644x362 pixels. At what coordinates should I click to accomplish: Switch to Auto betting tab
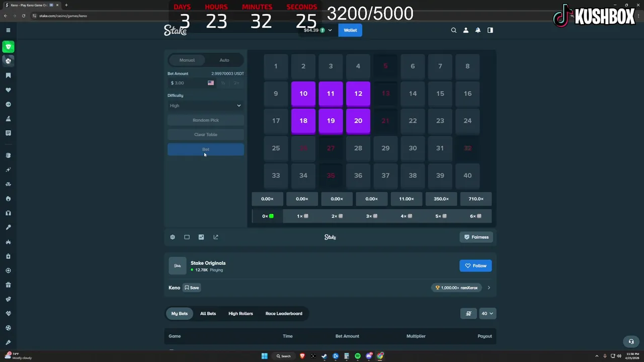coord(224,60)
